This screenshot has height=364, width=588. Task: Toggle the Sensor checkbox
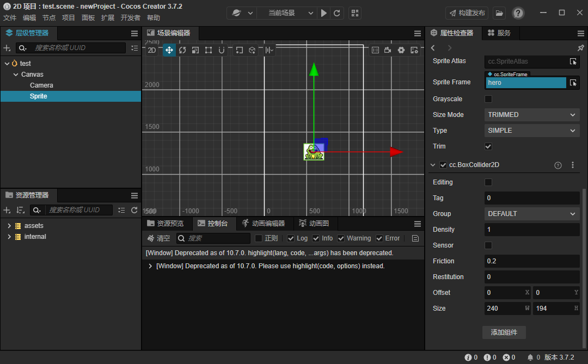[x=488, y=245]
